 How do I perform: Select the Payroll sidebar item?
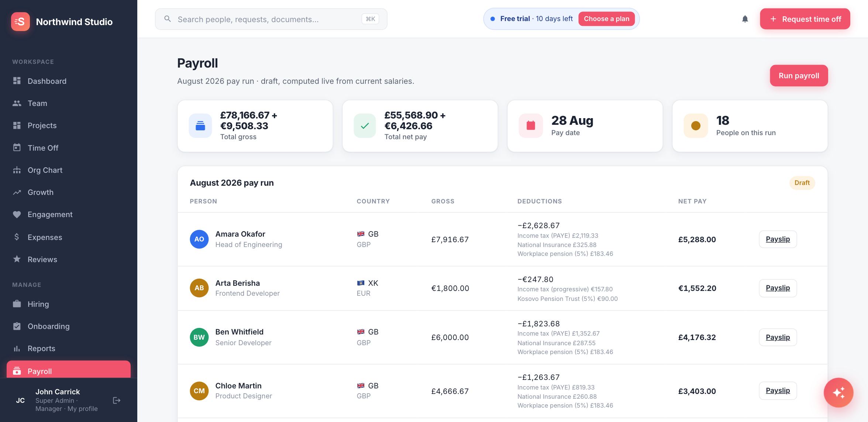[x=69, y=370]
